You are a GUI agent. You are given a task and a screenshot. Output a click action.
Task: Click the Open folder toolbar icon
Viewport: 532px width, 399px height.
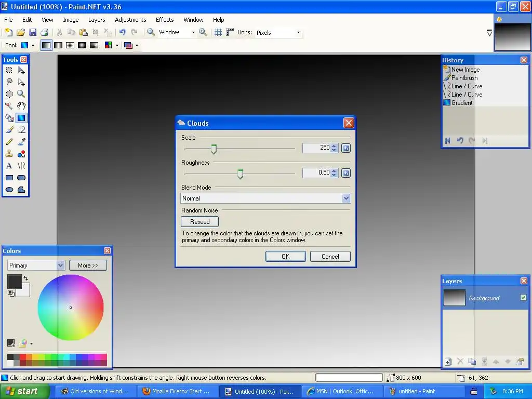tap(21, 32)
